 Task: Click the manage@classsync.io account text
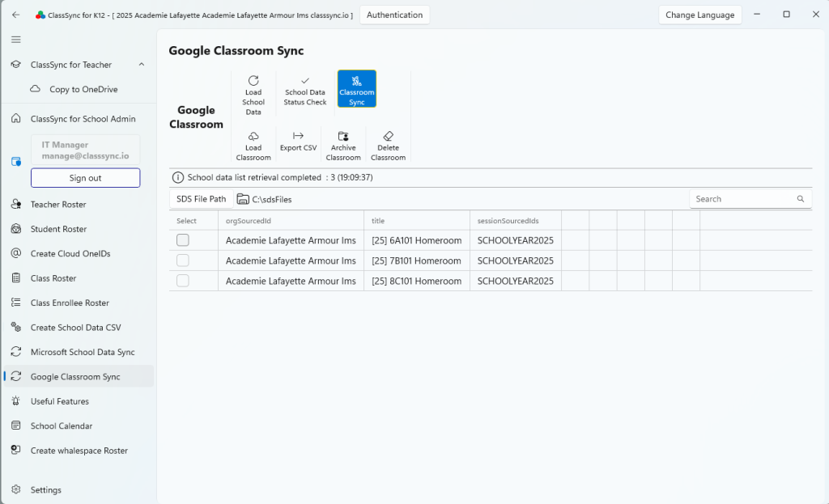click(x=85, y=156)
